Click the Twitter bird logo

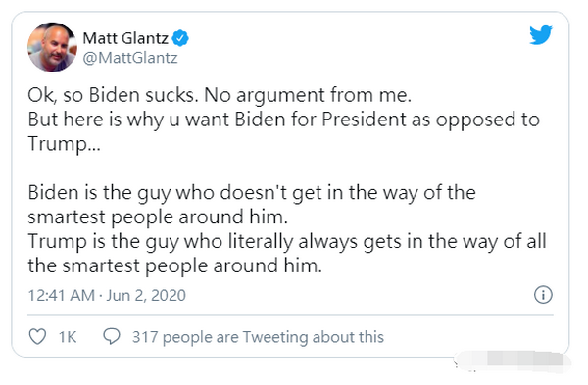click(x=541, y=35)
